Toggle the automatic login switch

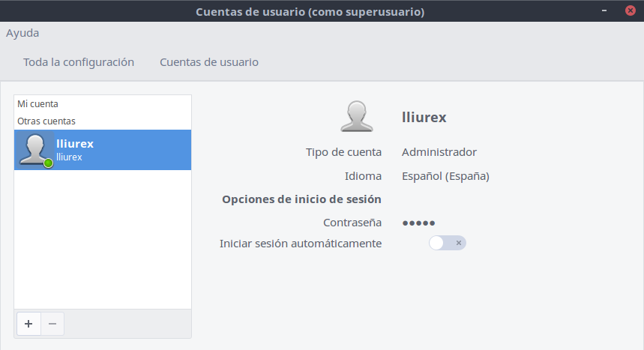click(x=448, y=243)
